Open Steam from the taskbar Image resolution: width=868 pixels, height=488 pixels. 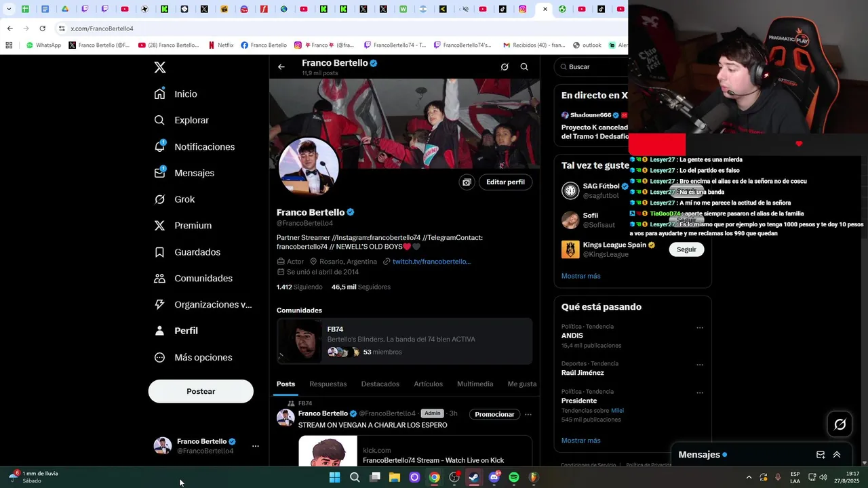(474, 477)
